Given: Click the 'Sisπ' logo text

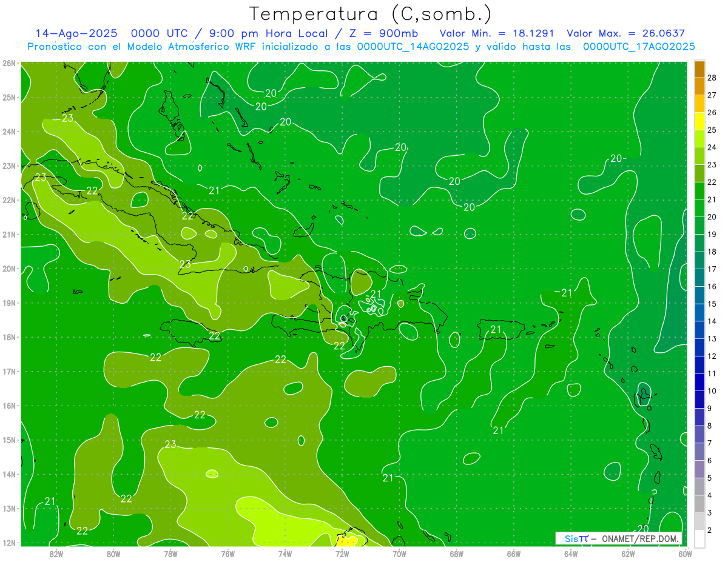Looking at the screenshot, I should coord(576,538).
